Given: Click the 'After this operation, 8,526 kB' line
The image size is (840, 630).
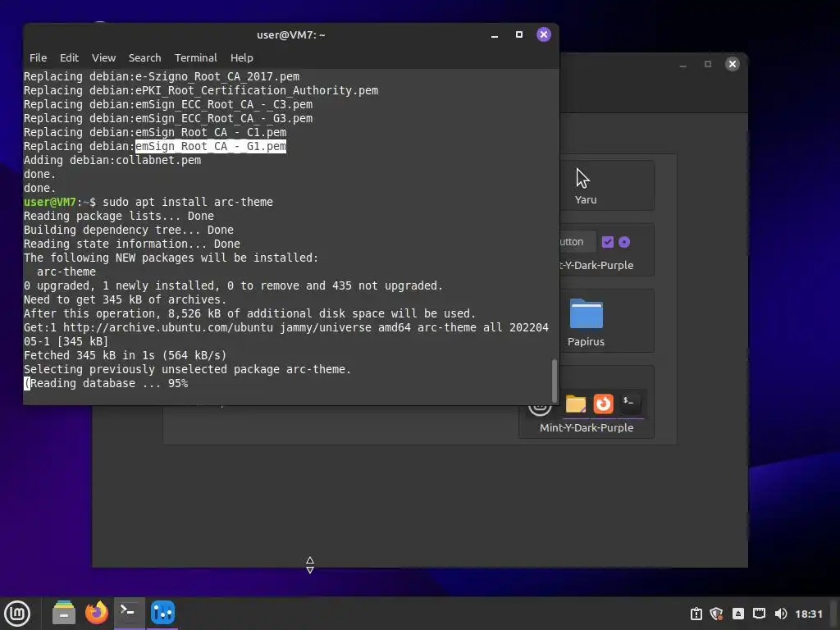Looking at the screenshot, I should [249, 313].
